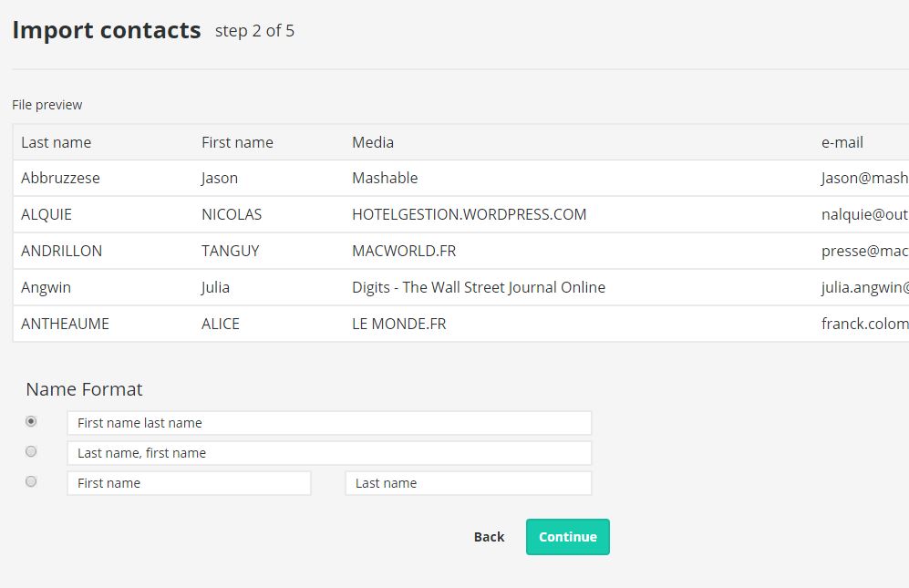Click the 'Mashable' media cell
909x588 pixels.
tap(385, 178)
